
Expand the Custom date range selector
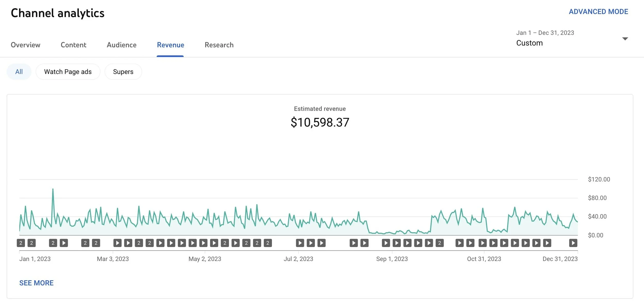coord(529,43)
